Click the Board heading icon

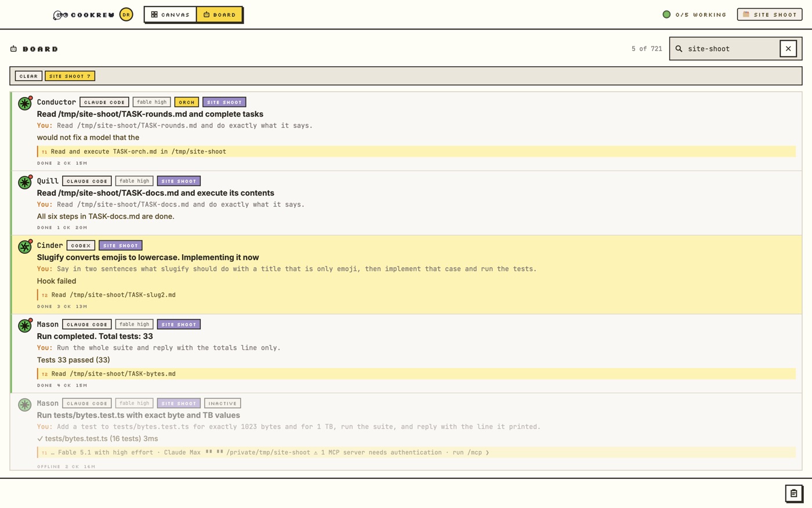pos(13,49)
